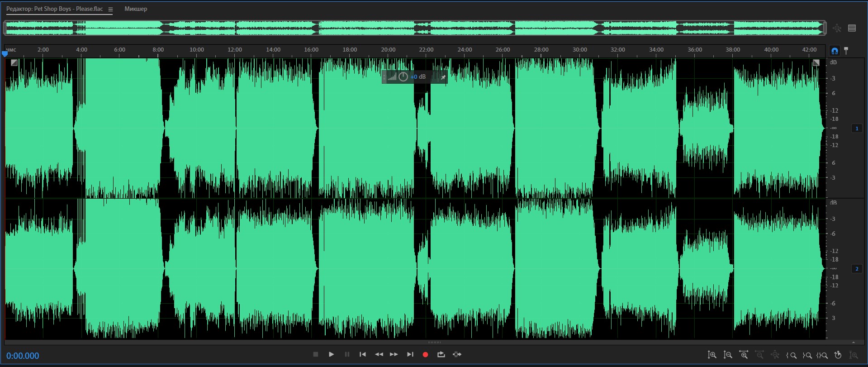Click the Zoom to Time stopwatch icon

(838, 355)
